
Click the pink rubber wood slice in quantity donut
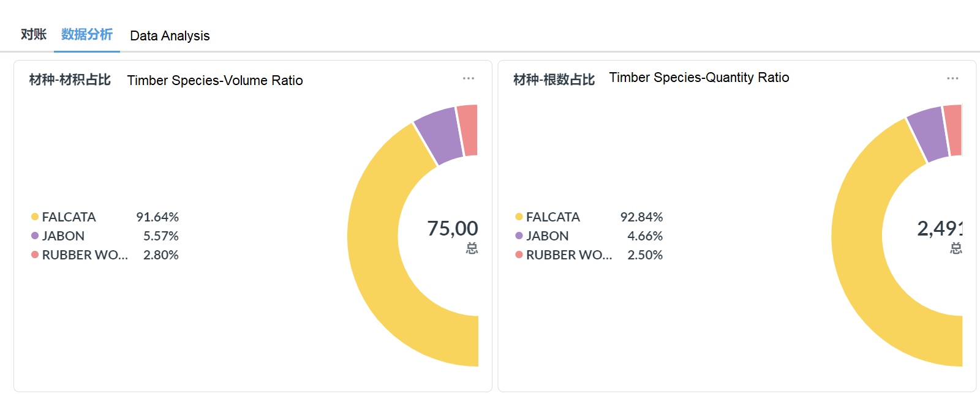[954, 130]
